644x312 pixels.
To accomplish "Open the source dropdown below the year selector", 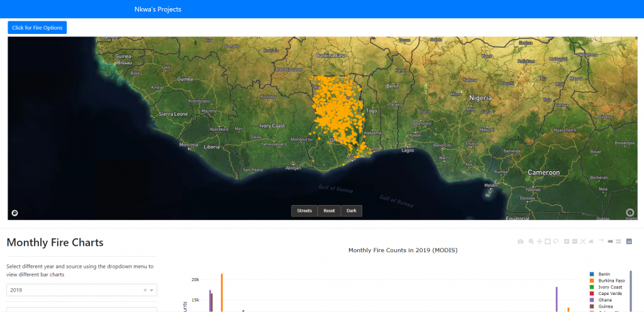I will coord(82,309).
